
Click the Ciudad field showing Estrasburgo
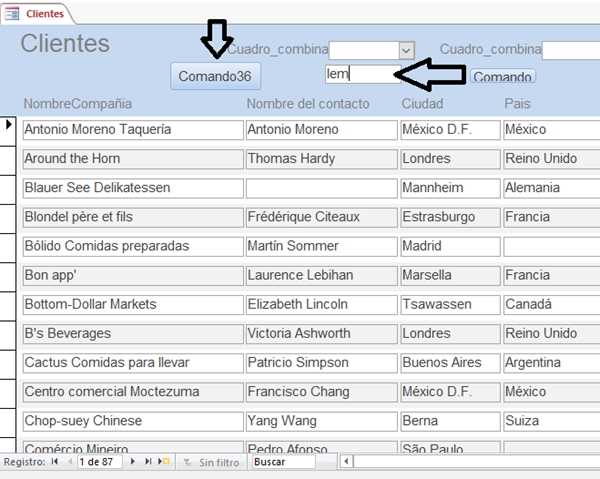[449, 217]
